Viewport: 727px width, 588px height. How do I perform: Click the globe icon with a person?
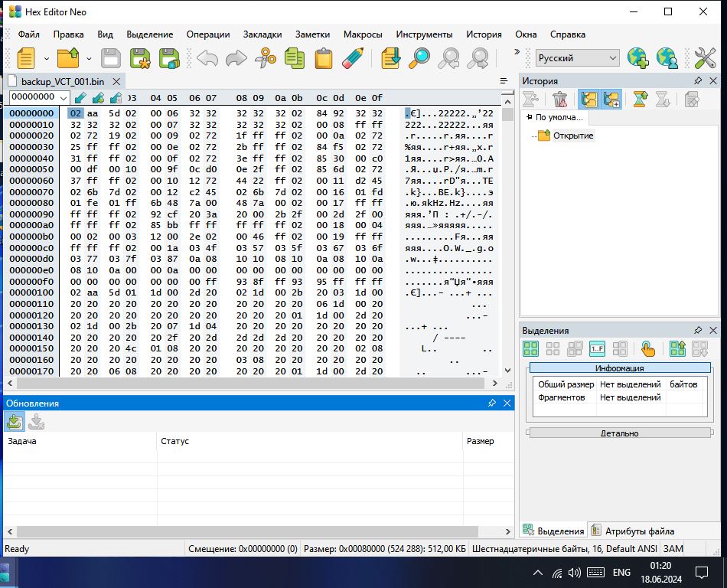tap(667, 58)
